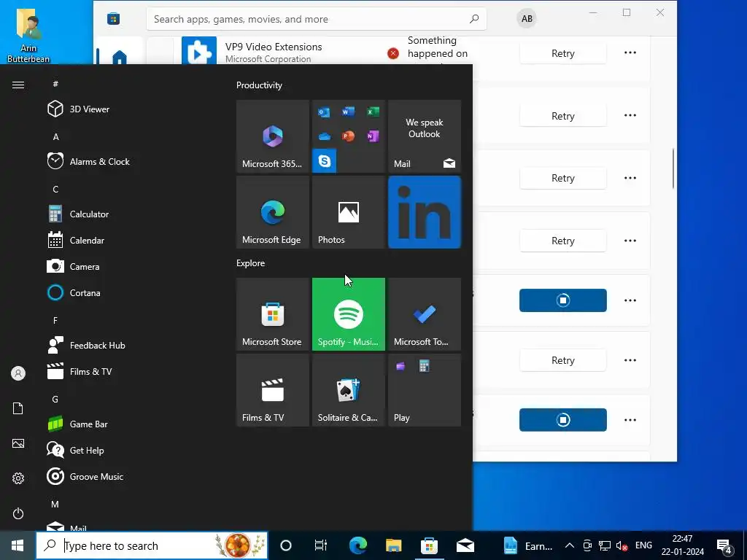This screenshot has width=747, height=560.
Task: Open File Explorer from the taskbar
Action: [393, 545]
